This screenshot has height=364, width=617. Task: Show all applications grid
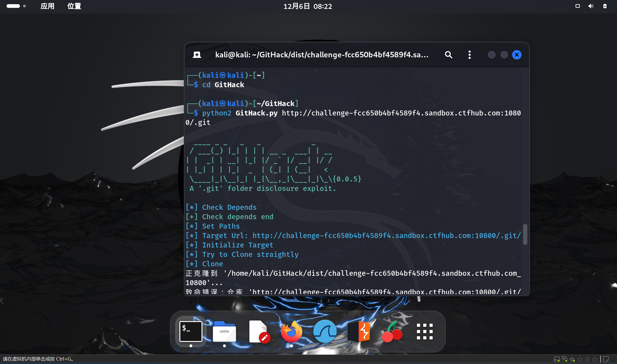[x=425, y=332]
